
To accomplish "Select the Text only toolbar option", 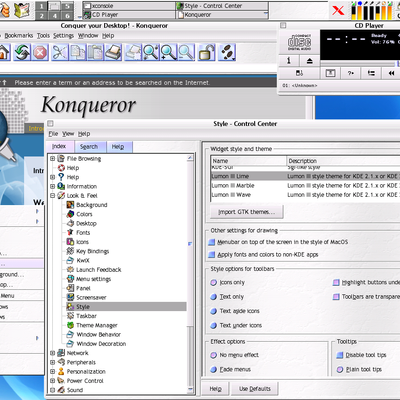I will pos(214,297).
